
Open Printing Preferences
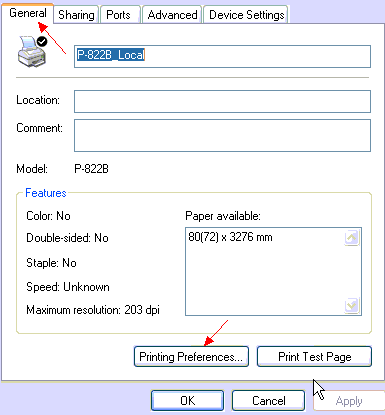[x=191, y=357]
